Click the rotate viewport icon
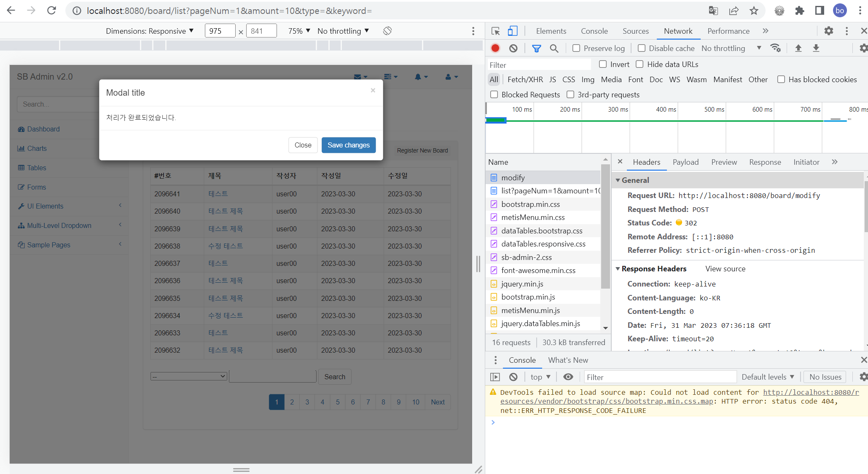868x474 pixels. point(387,31)
